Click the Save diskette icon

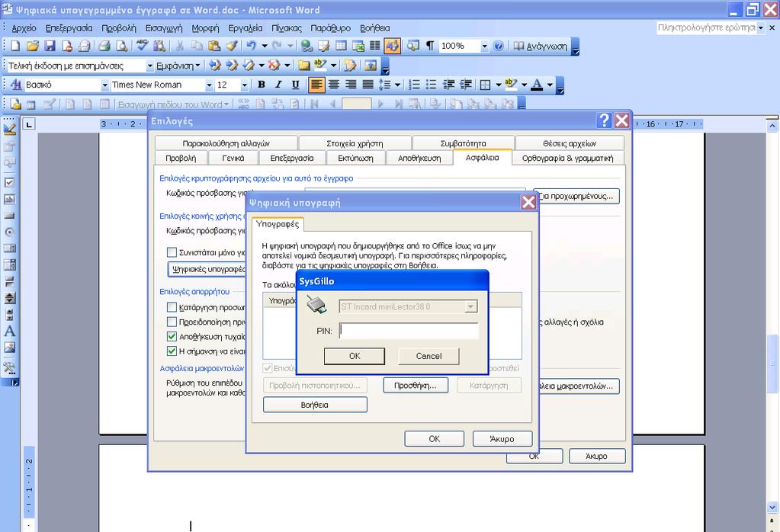tap(50, 46)
